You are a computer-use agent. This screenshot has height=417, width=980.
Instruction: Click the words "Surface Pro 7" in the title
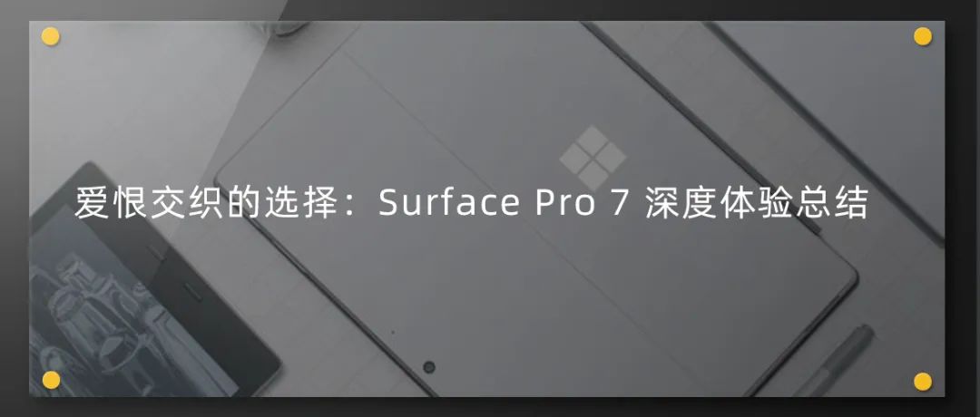click(502, 202)
